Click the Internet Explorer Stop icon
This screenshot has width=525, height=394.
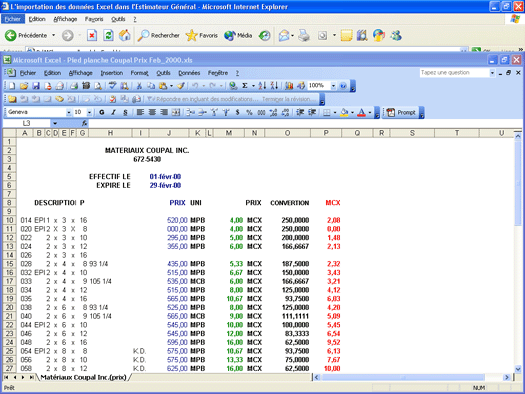92,35
